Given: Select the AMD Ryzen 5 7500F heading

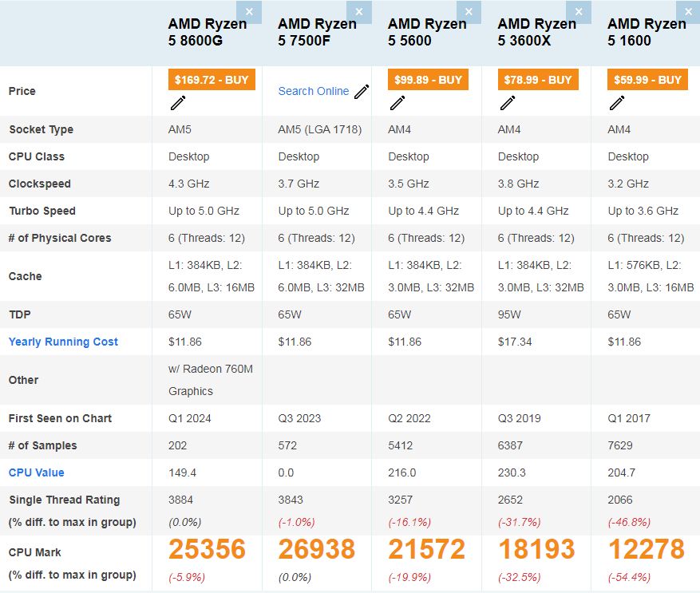Looking at the screenshot, I should (318, 32).
